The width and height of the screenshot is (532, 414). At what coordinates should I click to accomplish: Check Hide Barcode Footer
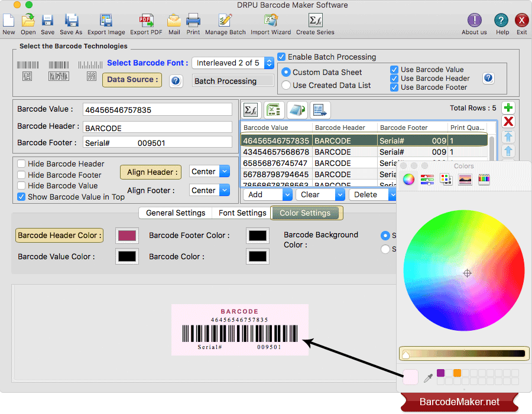21,175
